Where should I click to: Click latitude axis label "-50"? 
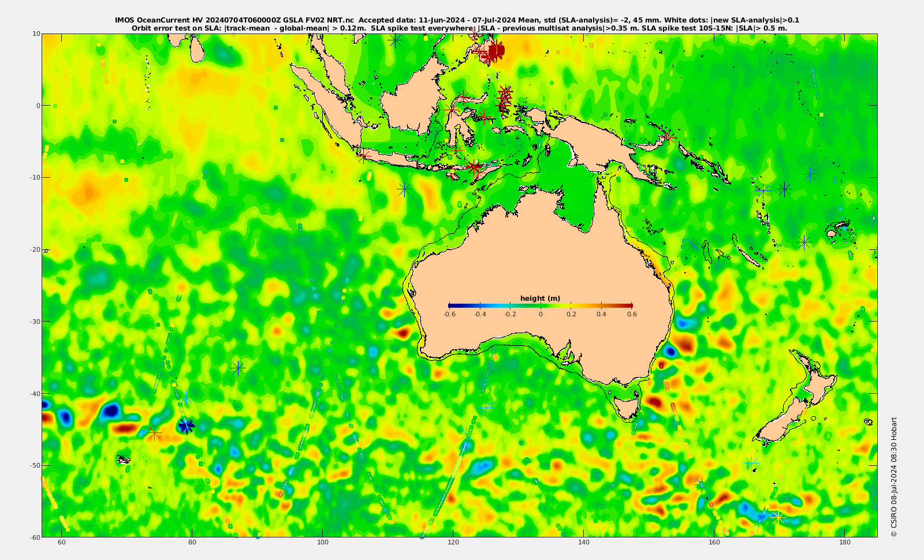click(34, 465)
